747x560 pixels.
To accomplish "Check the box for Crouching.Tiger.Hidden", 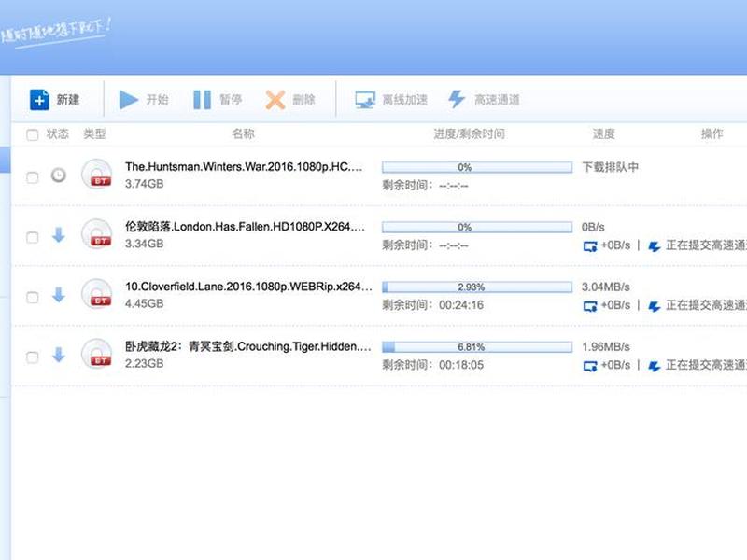I will tap(33, 357).
